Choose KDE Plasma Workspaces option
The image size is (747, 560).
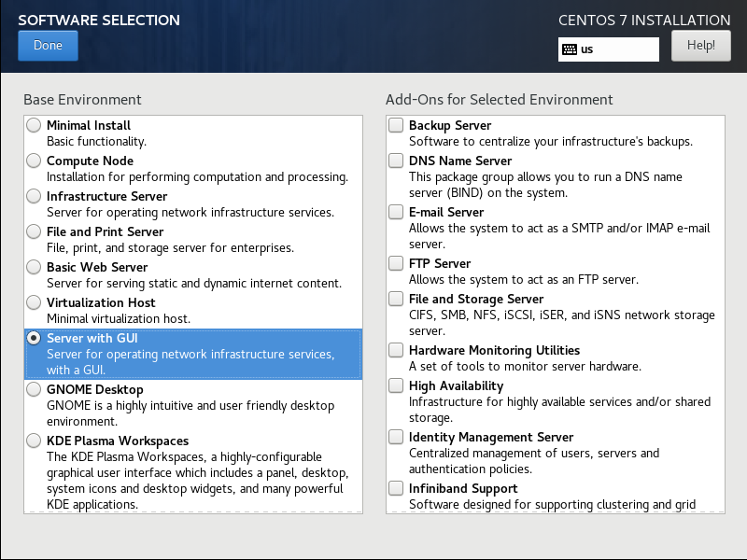coord(35,441)
